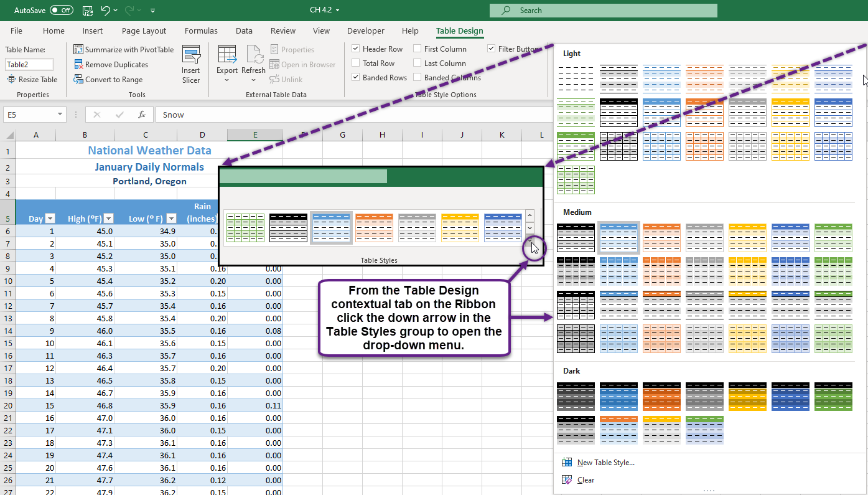This screenshot has width=868, height=495.
Task: Click the cell showing 0.08 in column E
Action: 255,331
